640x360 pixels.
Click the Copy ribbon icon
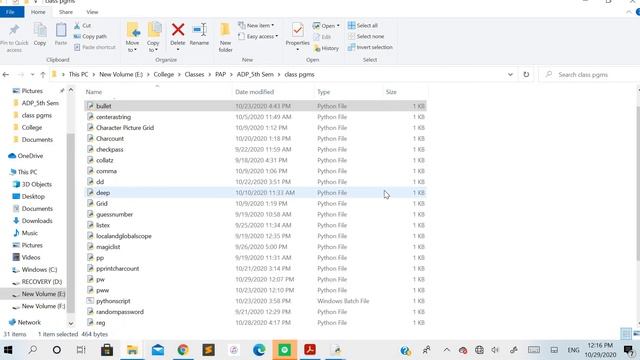point(40,30)
